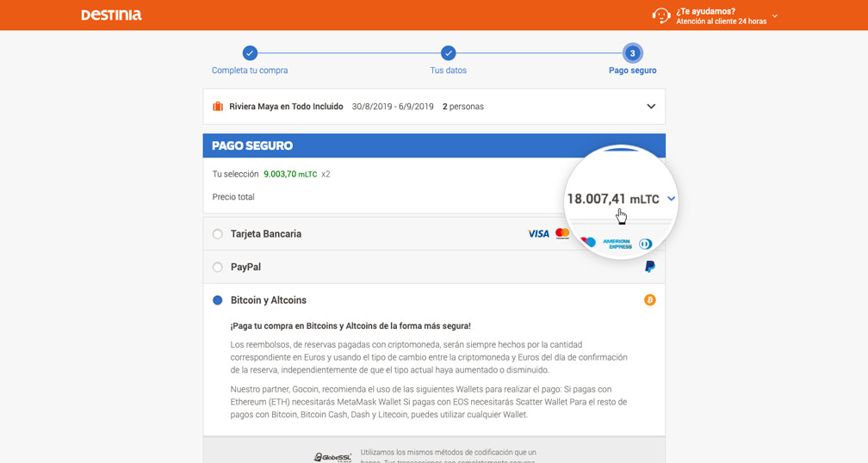This screenshot has width=868, height=463.
Task: Click the Diners Club card icon
Action: pyautogui.click(x=646, y=244)
